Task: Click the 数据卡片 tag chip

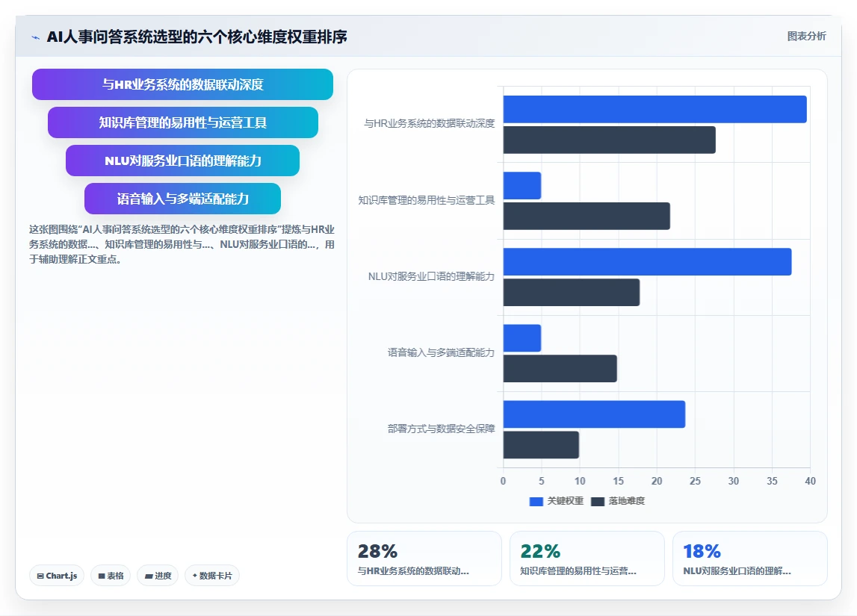Action: pyautogui.click(x=212, y=576)
